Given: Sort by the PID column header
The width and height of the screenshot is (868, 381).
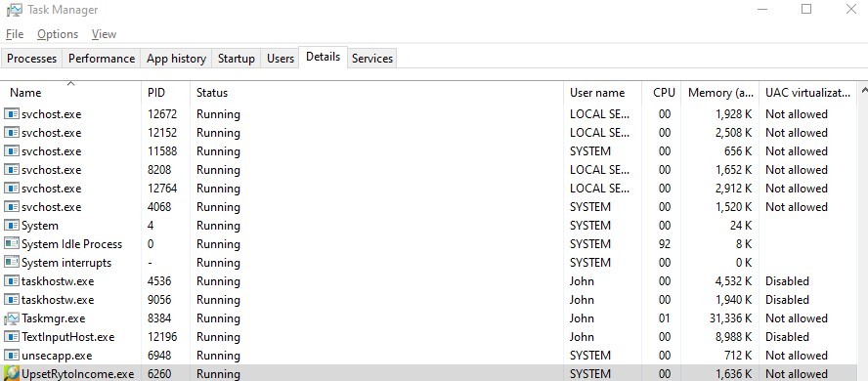Looking at the screenshot, I should 165,93.
